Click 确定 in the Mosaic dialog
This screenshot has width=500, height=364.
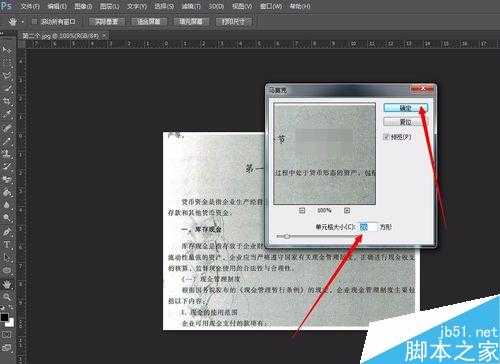(406, 108)
